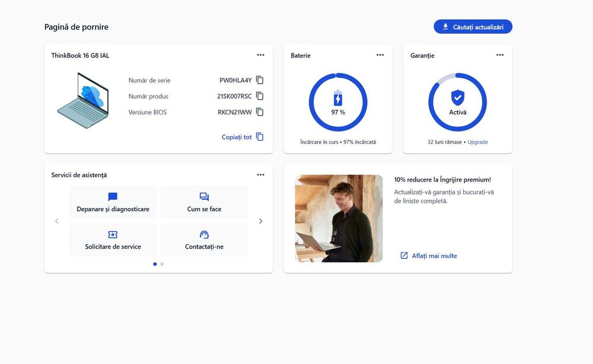Click the Copiați tot link

point(243,137)
